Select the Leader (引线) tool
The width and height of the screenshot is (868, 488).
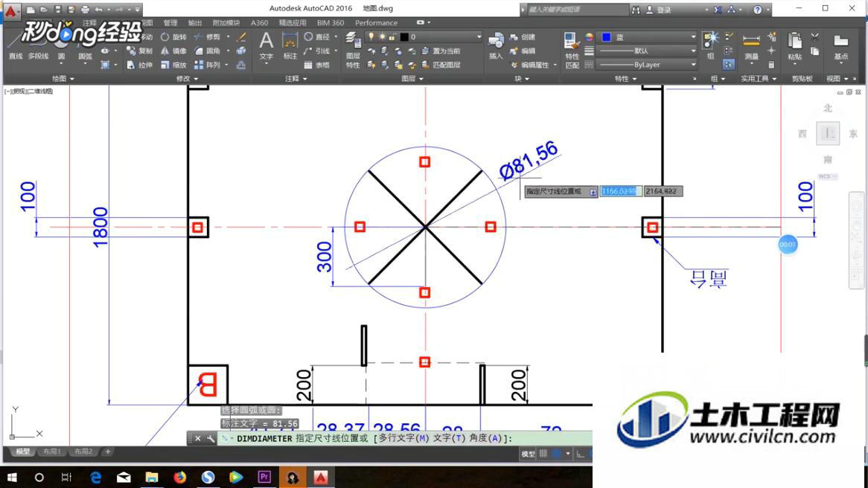317,51
